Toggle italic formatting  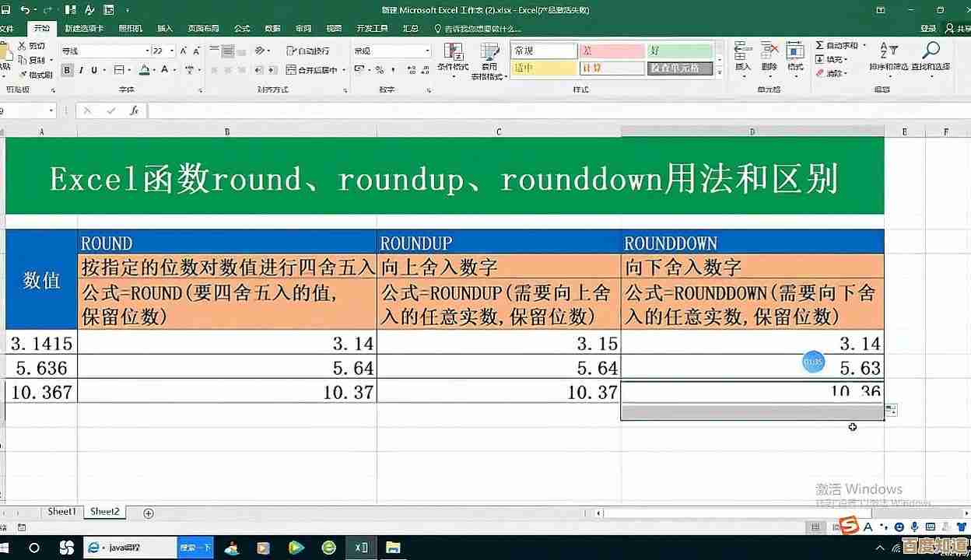pyautogui.click(x=82, y=68)
